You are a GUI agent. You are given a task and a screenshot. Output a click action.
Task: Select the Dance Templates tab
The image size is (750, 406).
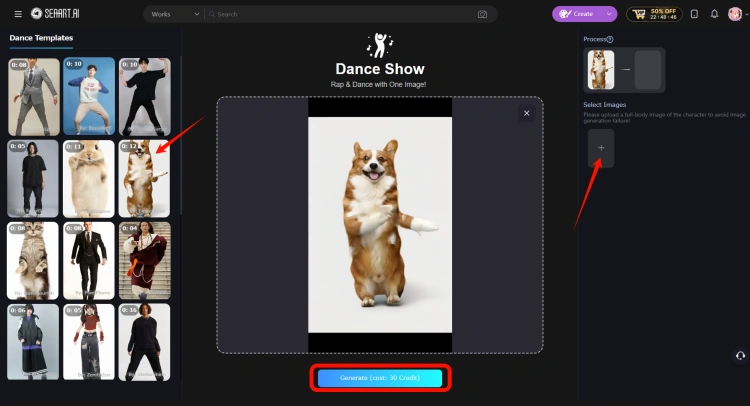point(41,38)
